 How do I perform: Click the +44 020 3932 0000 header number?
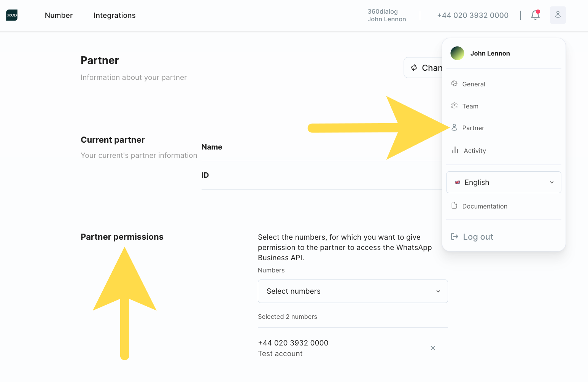pos(472,15)
